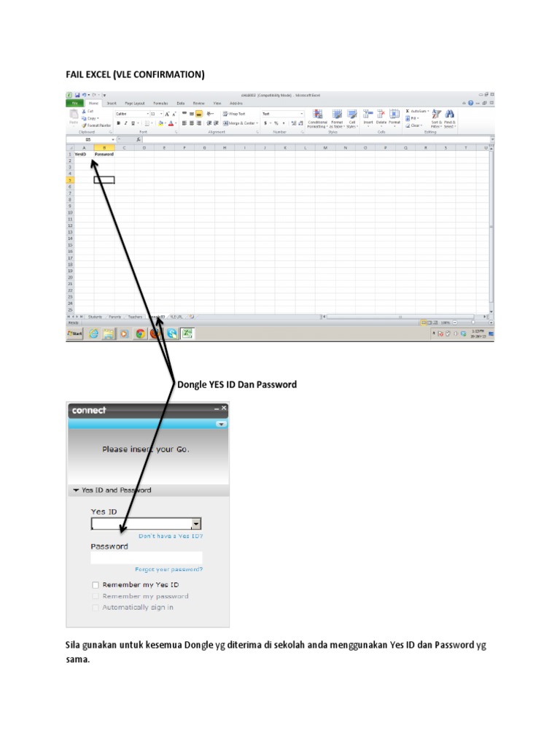Image resolution: width=560 pixels, height=747 pixels.
Task: Open the font name dropdown showing Calibri
Action: (x=147, y=114)
